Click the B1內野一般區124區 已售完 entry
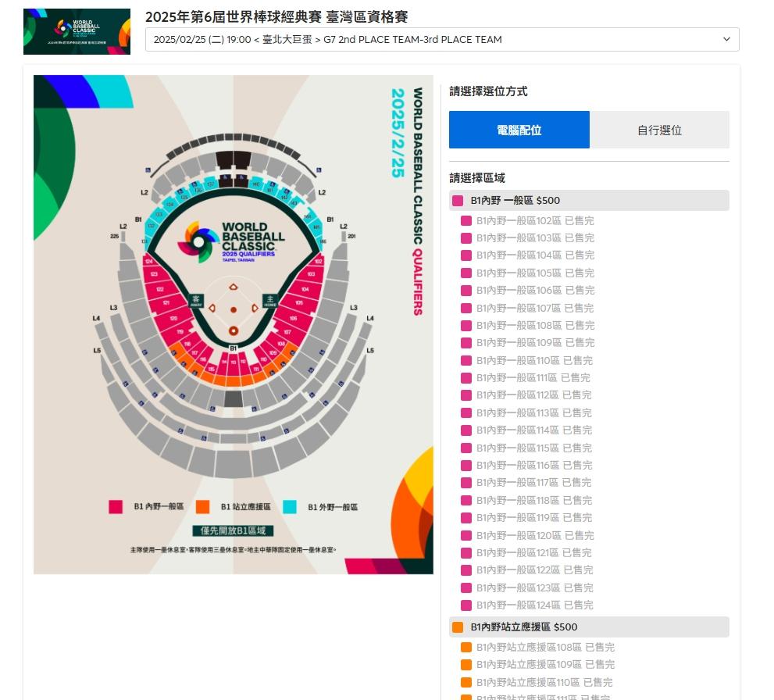774x700 pixels. [535, 605]
